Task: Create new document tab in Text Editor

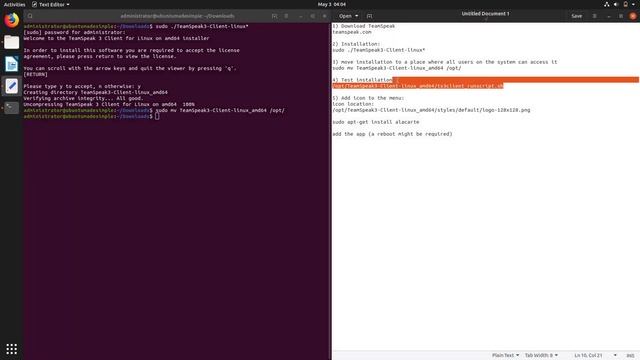Action: [x=369, y=16]
